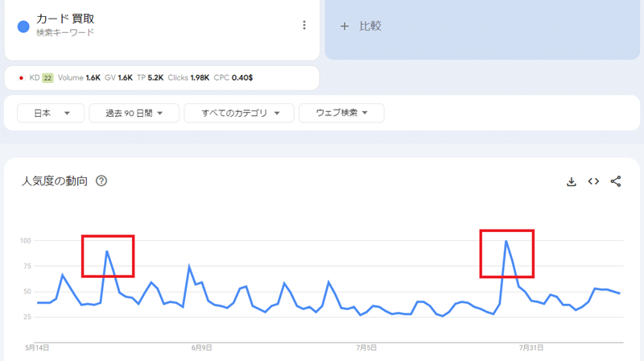Click the CPC 0.40$ metric
The height and width of the screenshot is (361, 644).
[233, 77]
